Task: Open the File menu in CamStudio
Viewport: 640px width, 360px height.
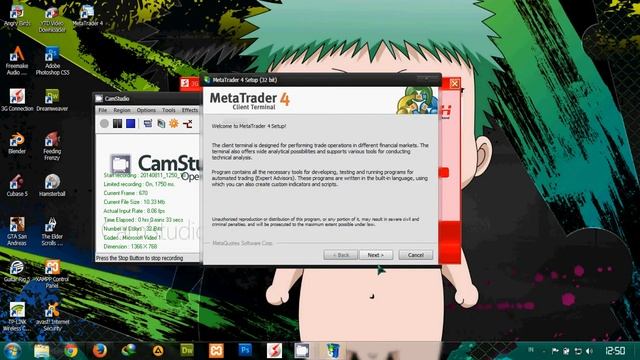Action: 103,110
